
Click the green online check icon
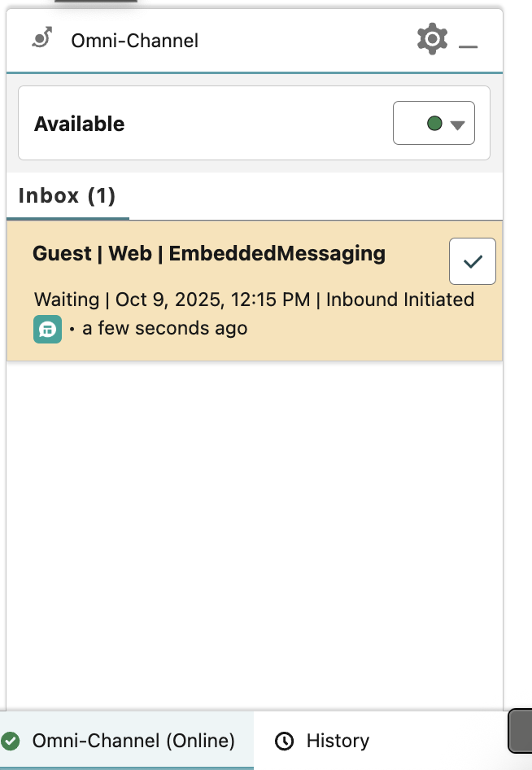coord(11,741)
